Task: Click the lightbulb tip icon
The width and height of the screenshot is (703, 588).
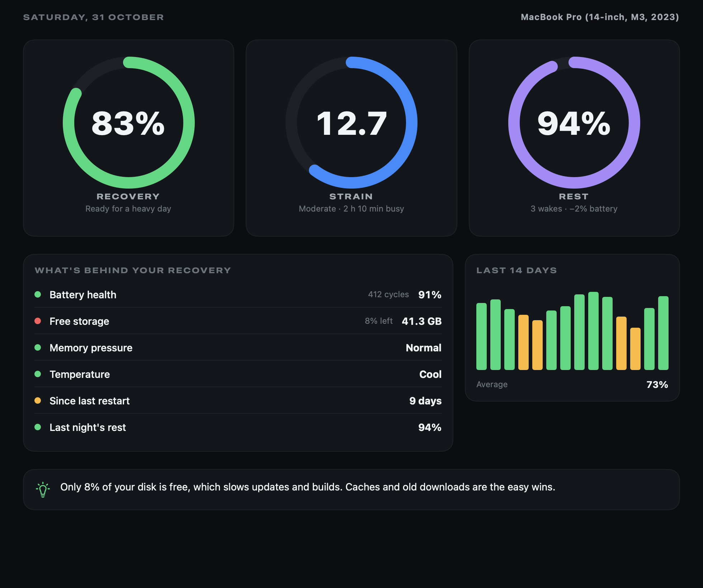Action: pyautogui.click(x=43, y=489)
